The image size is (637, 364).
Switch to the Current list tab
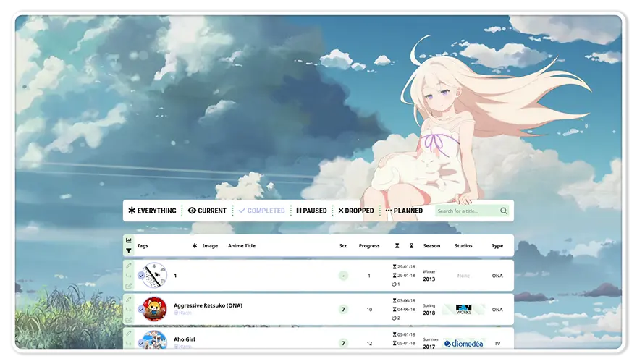click(x=207, y=211)
